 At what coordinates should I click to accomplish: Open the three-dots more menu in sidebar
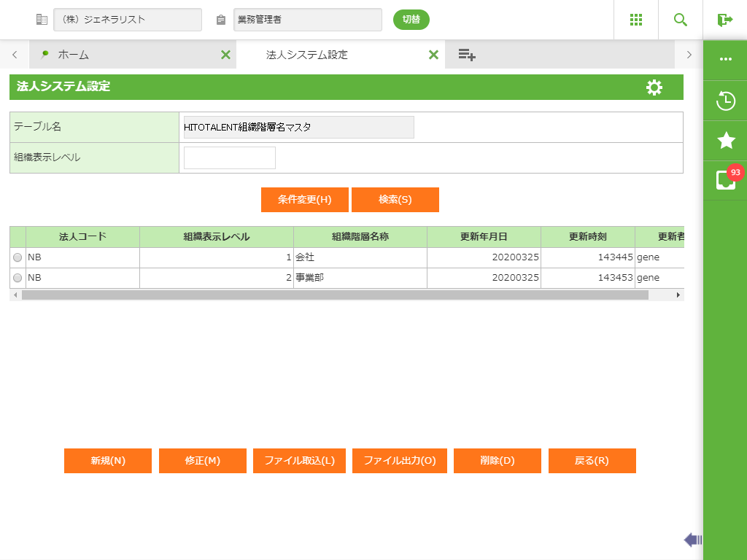(x=726, y=59)
